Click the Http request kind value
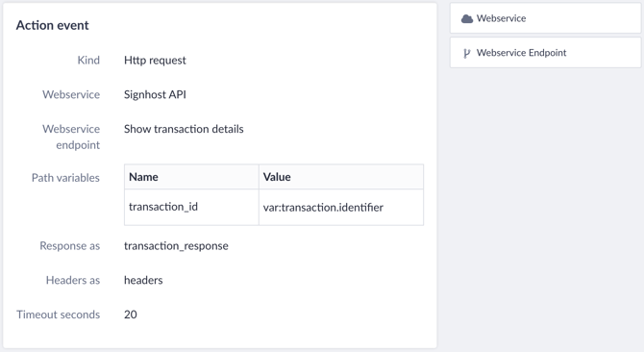 155,61
